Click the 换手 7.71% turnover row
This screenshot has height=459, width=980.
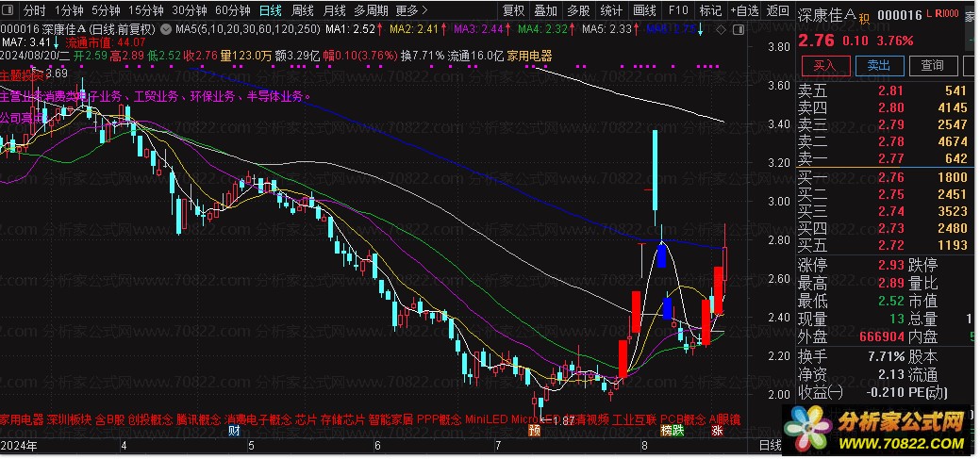[x=851, y=356]
